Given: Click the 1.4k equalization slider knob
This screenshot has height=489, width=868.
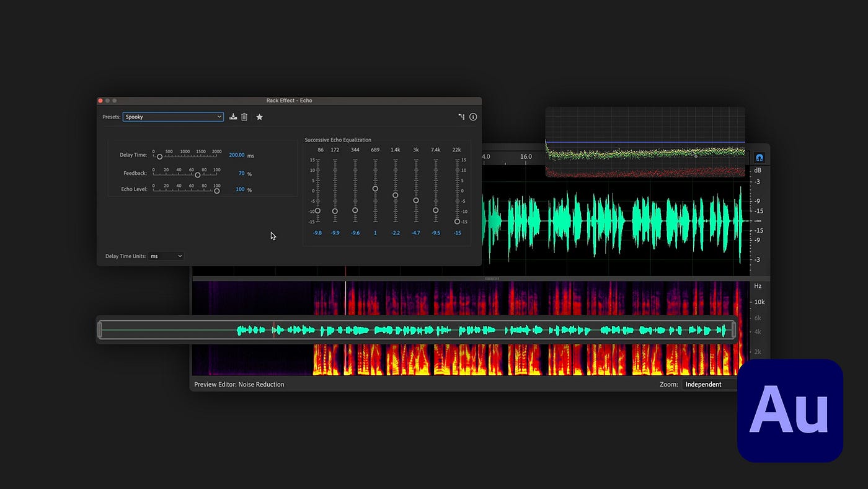Looking at the screenshot, I should [395, 195].
